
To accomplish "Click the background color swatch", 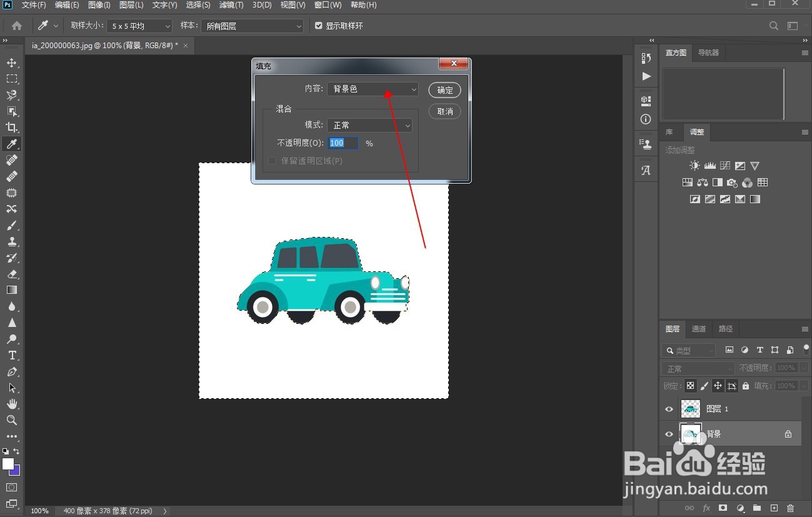I will 16,471.
